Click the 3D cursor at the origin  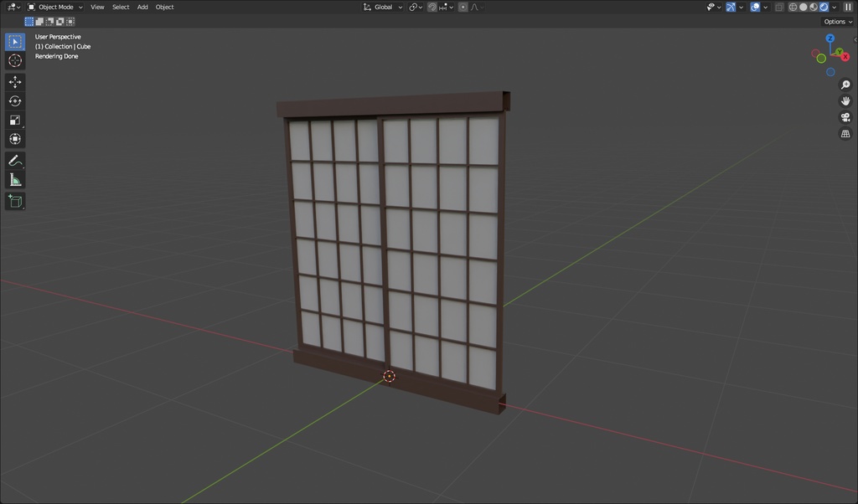coord(389,376)
